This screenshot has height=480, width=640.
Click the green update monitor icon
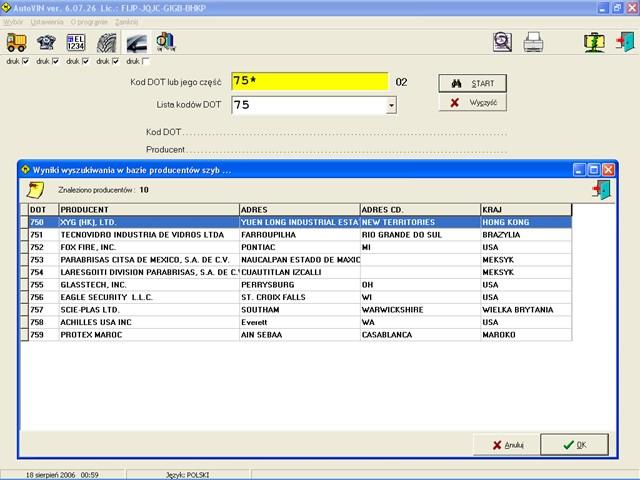pyautogui.click(x=594, y=42)
